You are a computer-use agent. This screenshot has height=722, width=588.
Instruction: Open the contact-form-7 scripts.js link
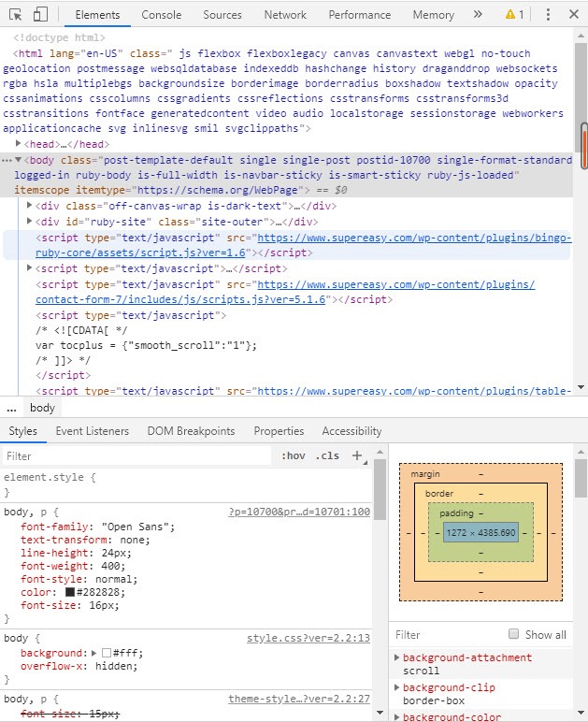point(285,292)
